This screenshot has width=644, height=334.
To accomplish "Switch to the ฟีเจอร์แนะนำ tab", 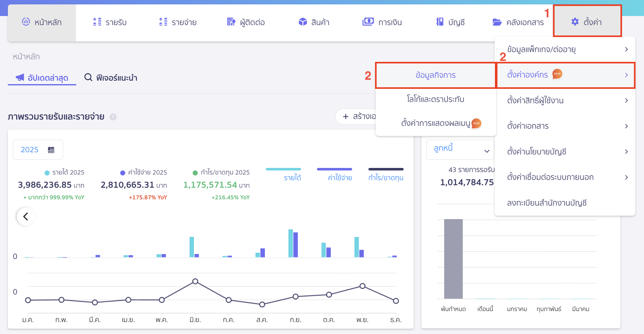I will tap(111, 78).
